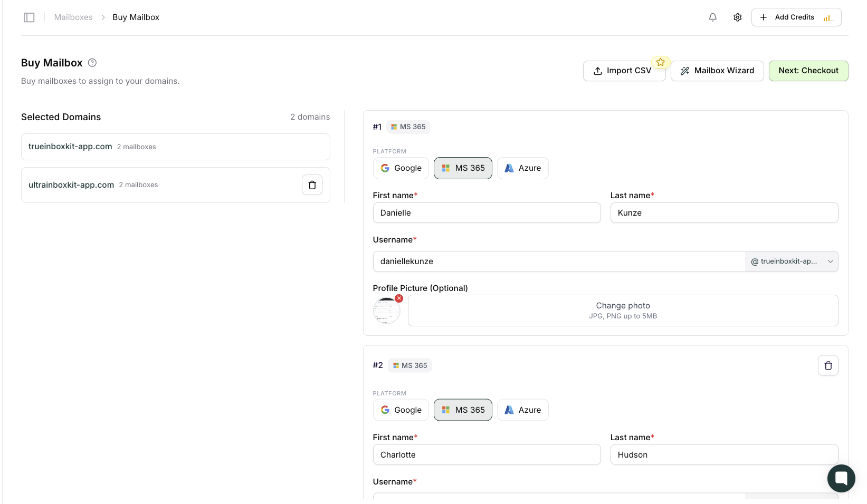Select Google platform for mailbox #1
Screen dimensions: 867x504
401,168
